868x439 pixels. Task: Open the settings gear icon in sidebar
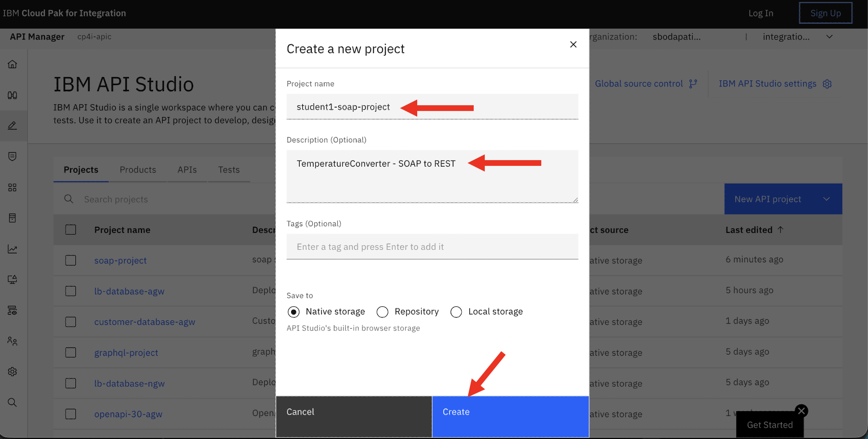(12, 371)
